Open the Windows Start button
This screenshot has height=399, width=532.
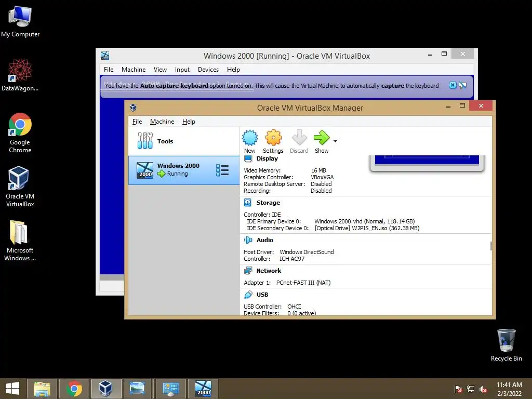[12, 389]
